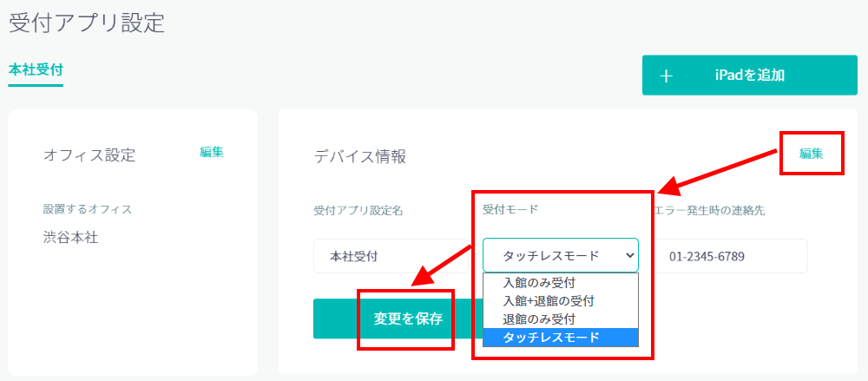This screenshot has width=868, height=381.
Task: Click the 受付アプリ設定 page heading
Action: point(87,23)
